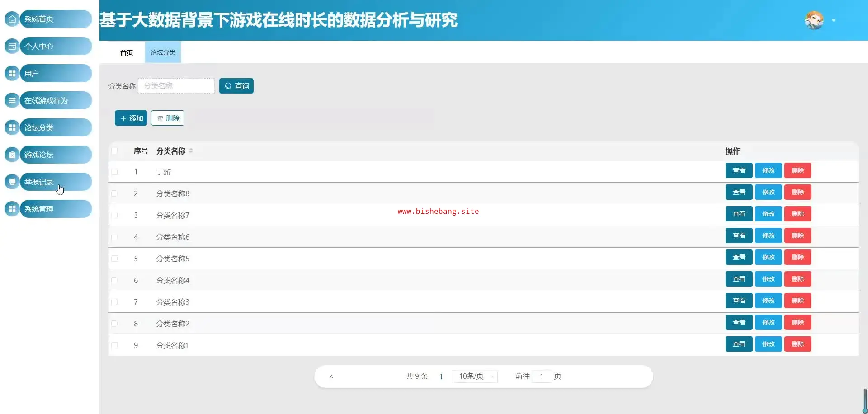
Task: Click the 分类名称 search input field
Action: click(176, 86)
